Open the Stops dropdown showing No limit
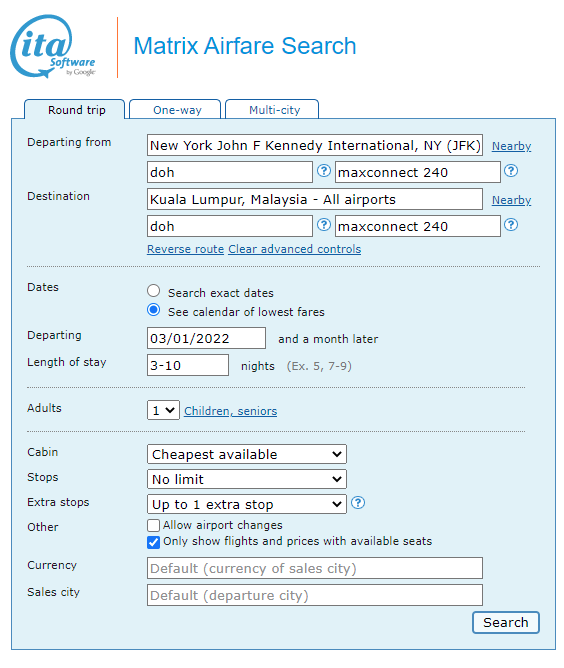The width and height of the screenshot is (564, 668). coord(247,479)
